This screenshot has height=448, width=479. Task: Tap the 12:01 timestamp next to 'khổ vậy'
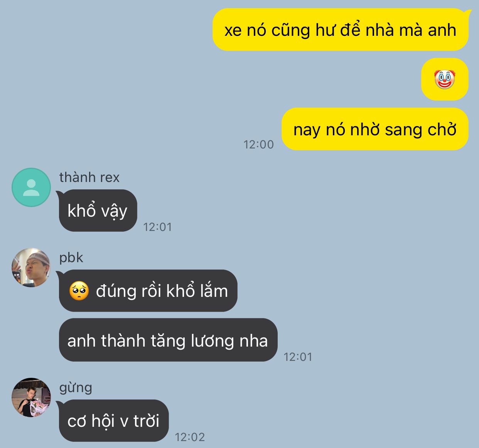(157, 227)
